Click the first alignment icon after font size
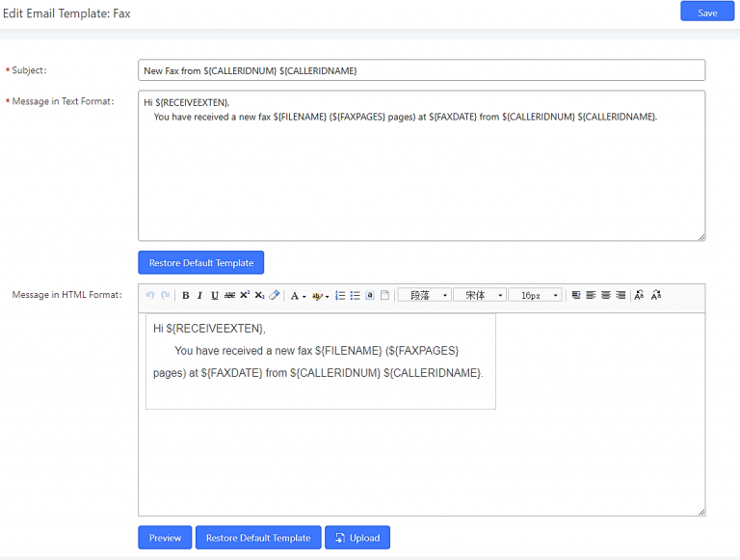Image resolution: width=740 pixels, height=560 pixels. (x=576, y=295)
